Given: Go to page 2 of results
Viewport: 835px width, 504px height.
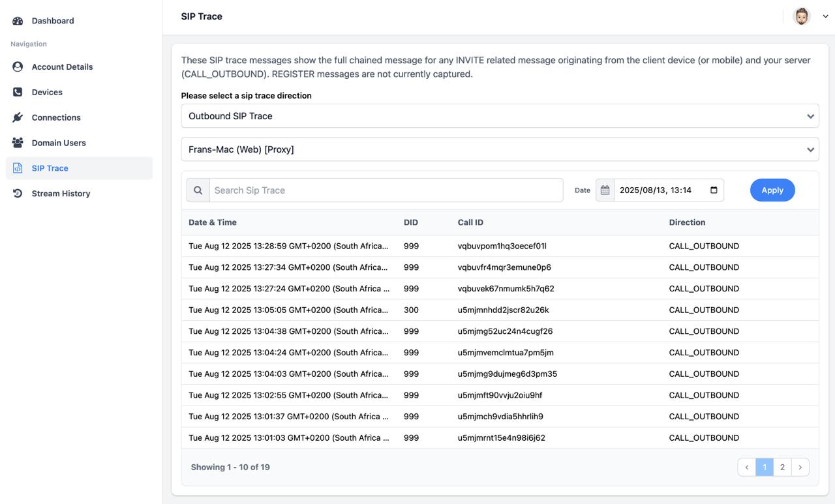Looking at the screenshot, I should coord(782,467).
